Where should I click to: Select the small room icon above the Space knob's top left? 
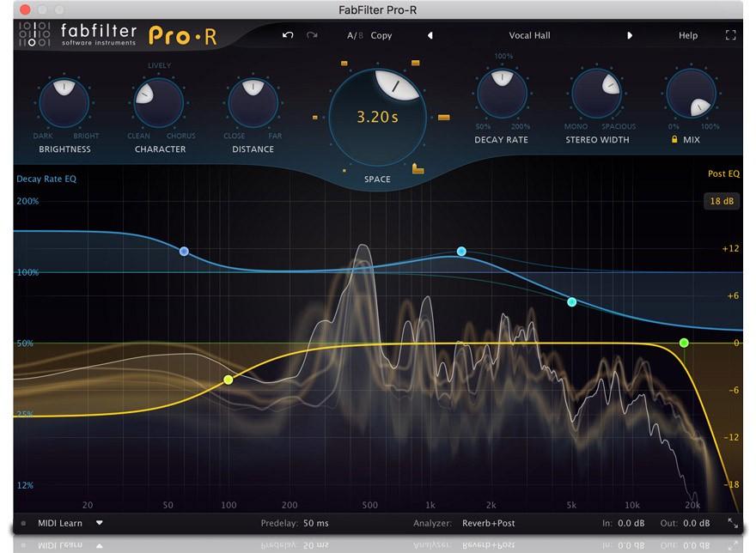(x=344, y=64)
